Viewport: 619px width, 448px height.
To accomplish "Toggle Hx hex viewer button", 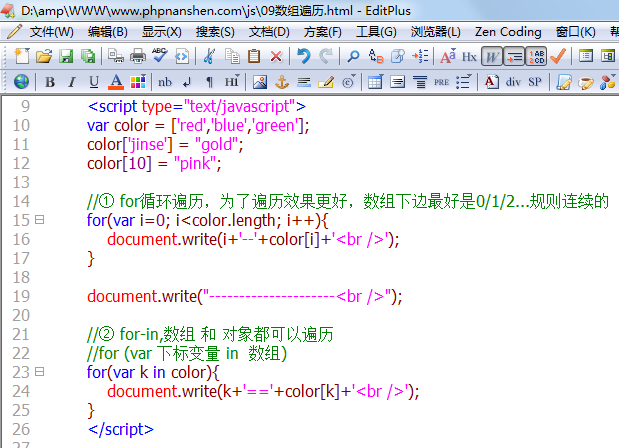I will [x=469, y=57].
